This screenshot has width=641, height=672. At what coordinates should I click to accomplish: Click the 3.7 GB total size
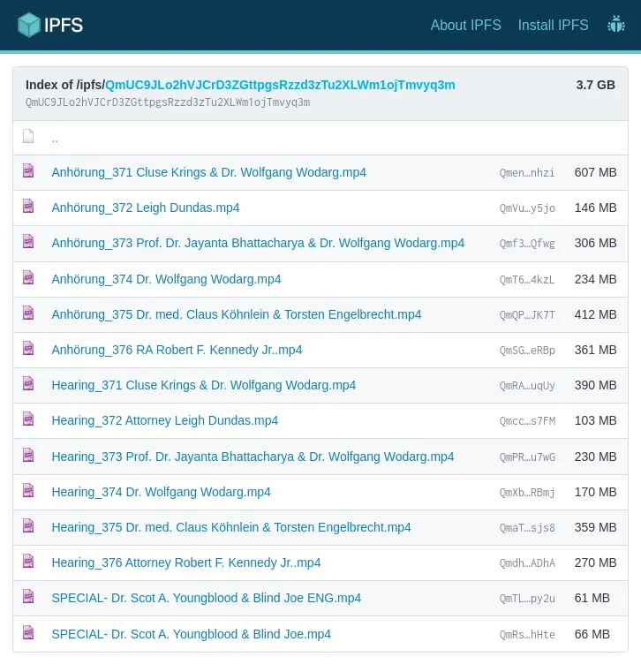pos(596,85)
